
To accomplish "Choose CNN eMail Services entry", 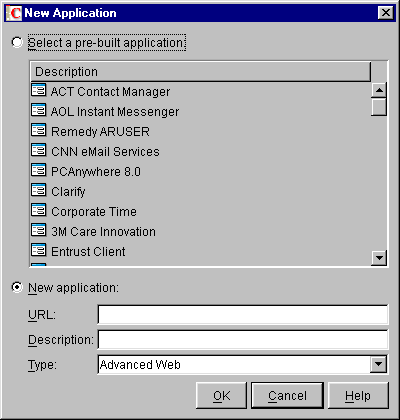I will [x=105, y=151].
